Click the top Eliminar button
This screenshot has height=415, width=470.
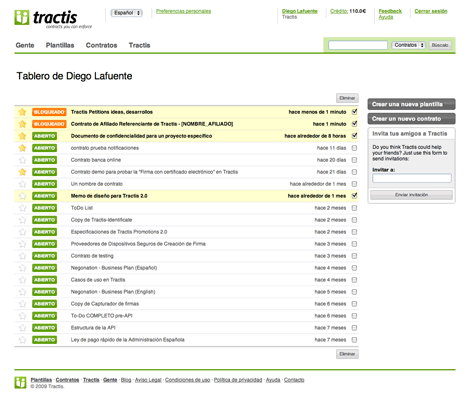click(347, 98)
